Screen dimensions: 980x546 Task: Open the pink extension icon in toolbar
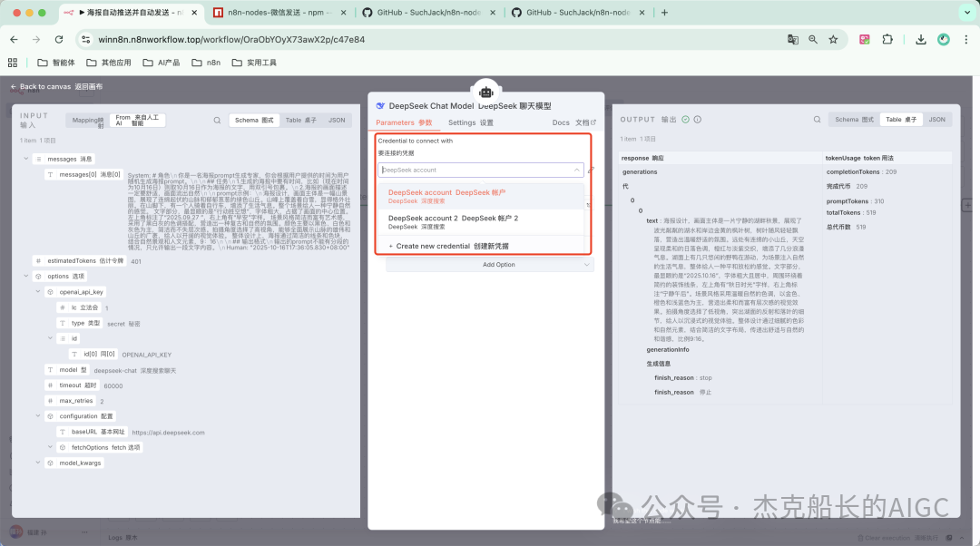pos(865,39)
